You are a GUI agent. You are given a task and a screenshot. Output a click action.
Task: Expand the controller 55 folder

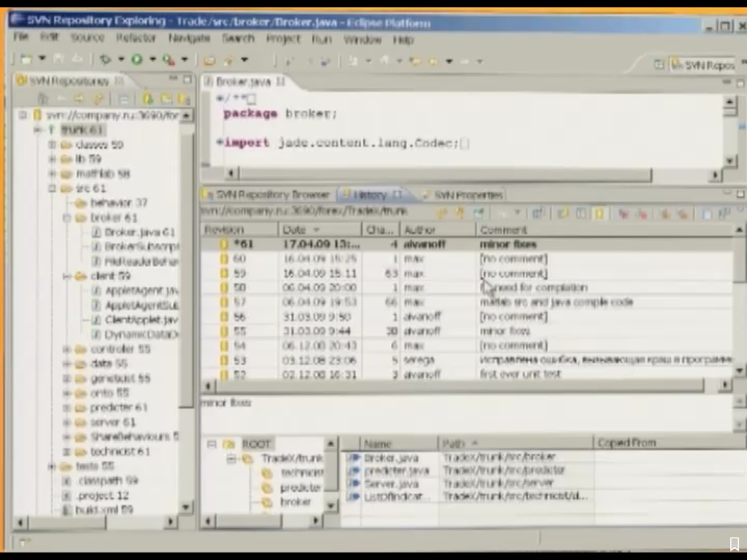click(66, 349)
